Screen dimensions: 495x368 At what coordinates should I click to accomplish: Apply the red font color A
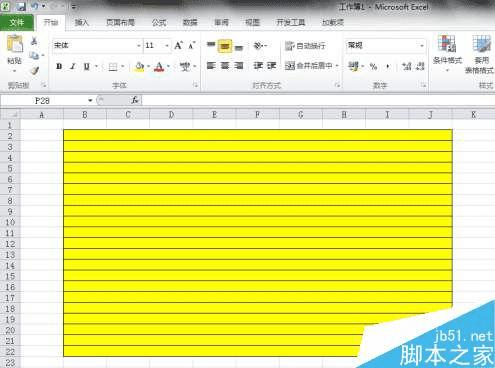pos(159,67)
